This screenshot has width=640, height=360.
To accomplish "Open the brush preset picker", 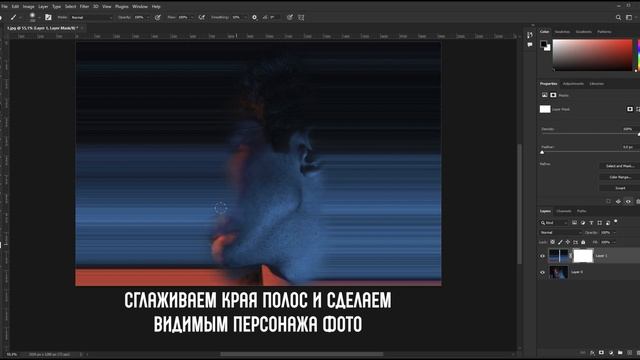I will (32, 17).
